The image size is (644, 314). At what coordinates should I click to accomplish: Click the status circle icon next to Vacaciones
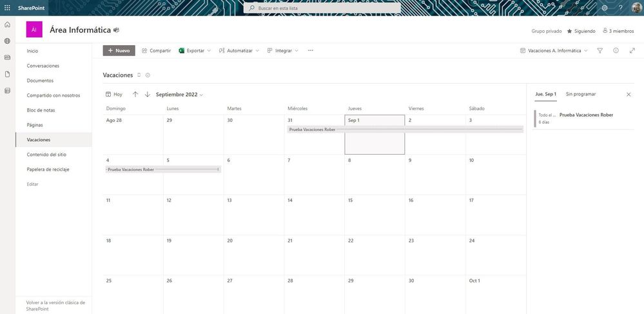(x=148, y=75)
